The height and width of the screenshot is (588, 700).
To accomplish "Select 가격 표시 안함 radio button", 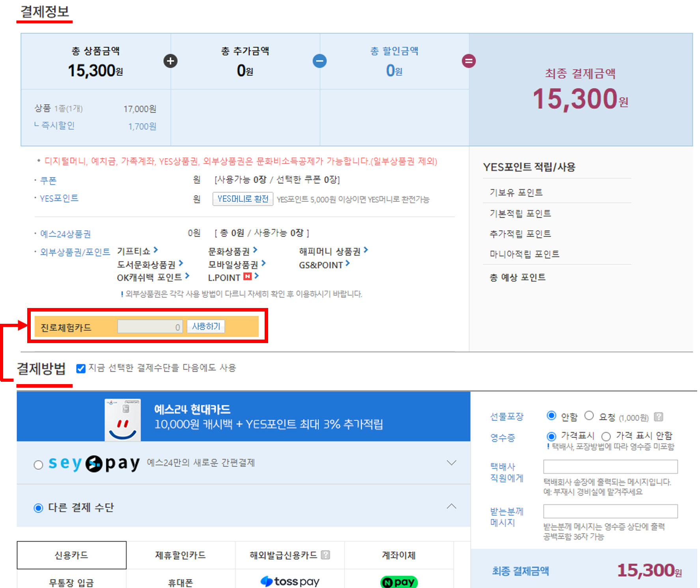I will point(606,436).
